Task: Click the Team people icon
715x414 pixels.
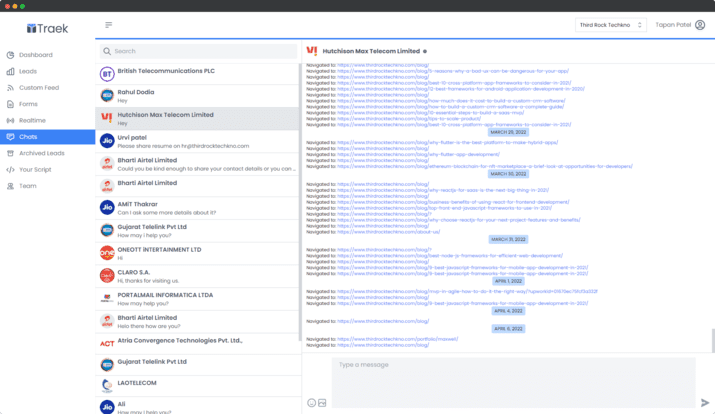Action: click(10, 186)
